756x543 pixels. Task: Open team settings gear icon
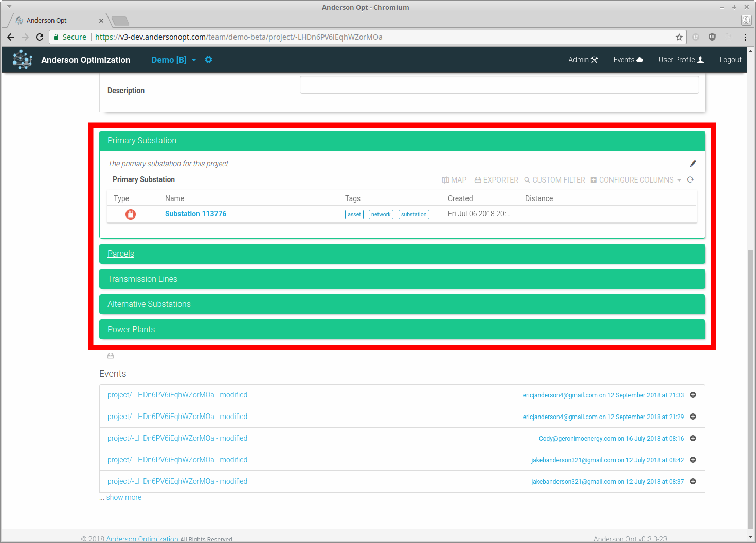point(208,60)
